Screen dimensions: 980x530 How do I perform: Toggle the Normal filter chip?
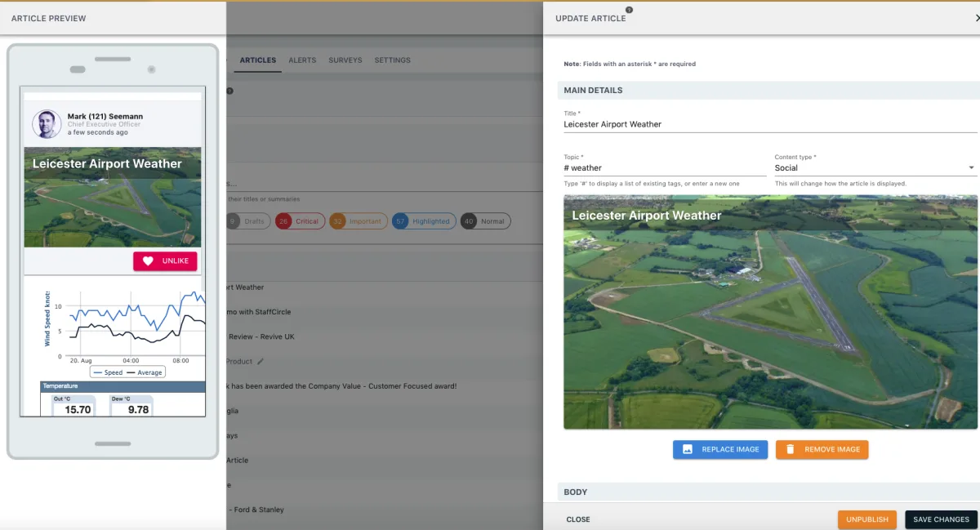486,221
